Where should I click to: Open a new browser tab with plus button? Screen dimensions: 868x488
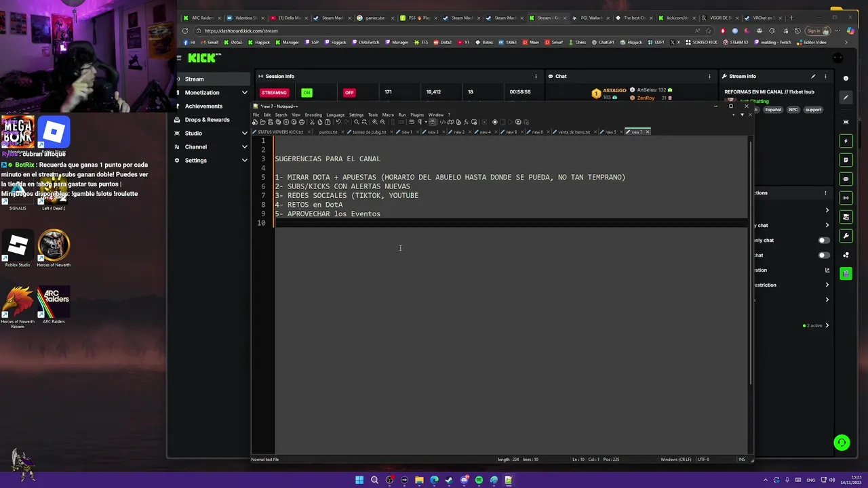tap(791, 18)
